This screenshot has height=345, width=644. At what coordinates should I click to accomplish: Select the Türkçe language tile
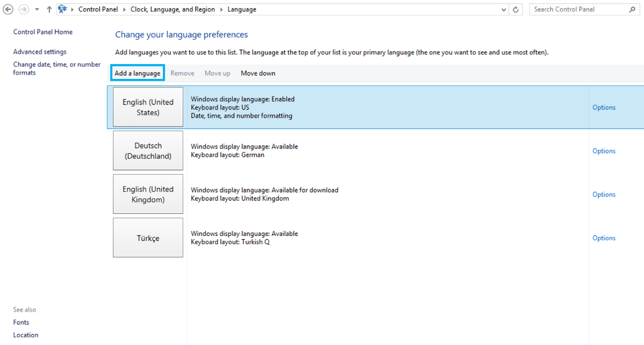(x=148, y=237)
